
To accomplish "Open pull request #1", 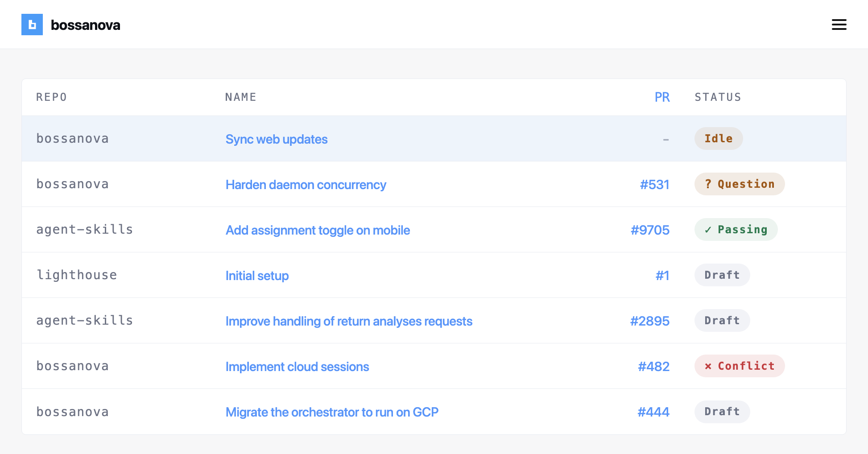I will click(x=662, y=276).
